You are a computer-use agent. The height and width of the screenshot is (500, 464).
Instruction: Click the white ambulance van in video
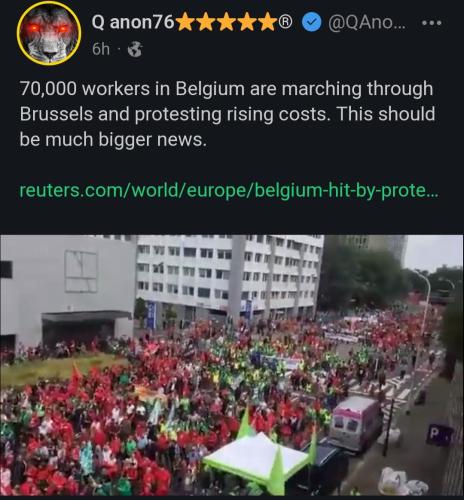coord(355,423)
